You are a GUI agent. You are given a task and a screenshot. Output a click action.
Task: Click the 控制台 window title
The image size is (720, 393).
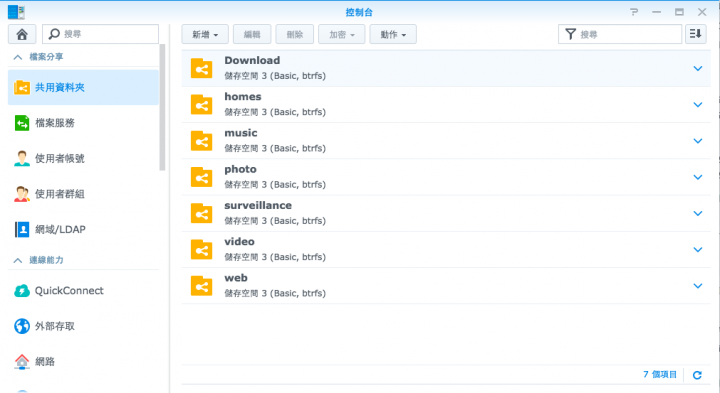point(359,12)
